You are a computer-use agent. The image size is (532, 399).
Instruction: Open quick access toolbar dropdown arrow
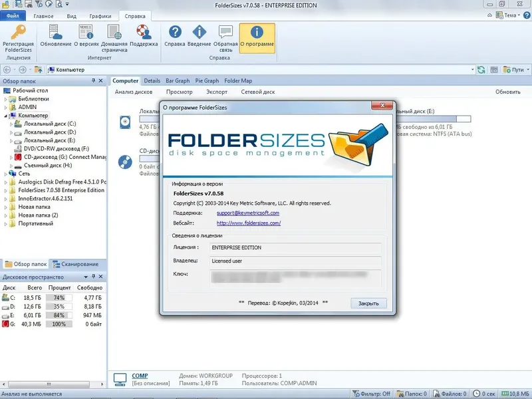click(67, 5)
